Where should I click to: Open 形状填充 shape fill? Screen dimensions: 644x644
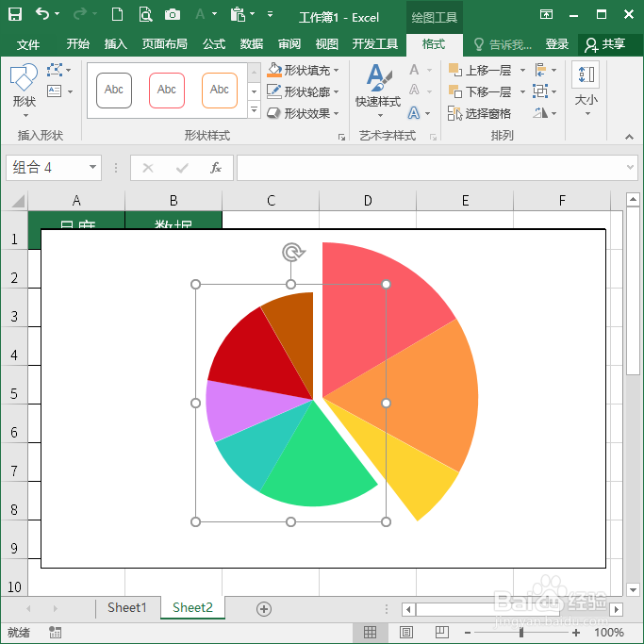coord(303,70)
